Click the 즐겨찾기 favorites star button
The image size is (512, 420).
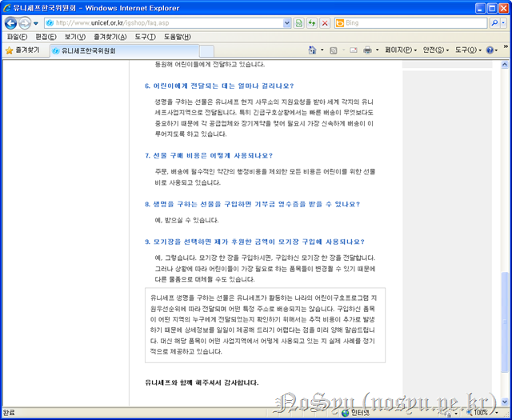(24, 50)
